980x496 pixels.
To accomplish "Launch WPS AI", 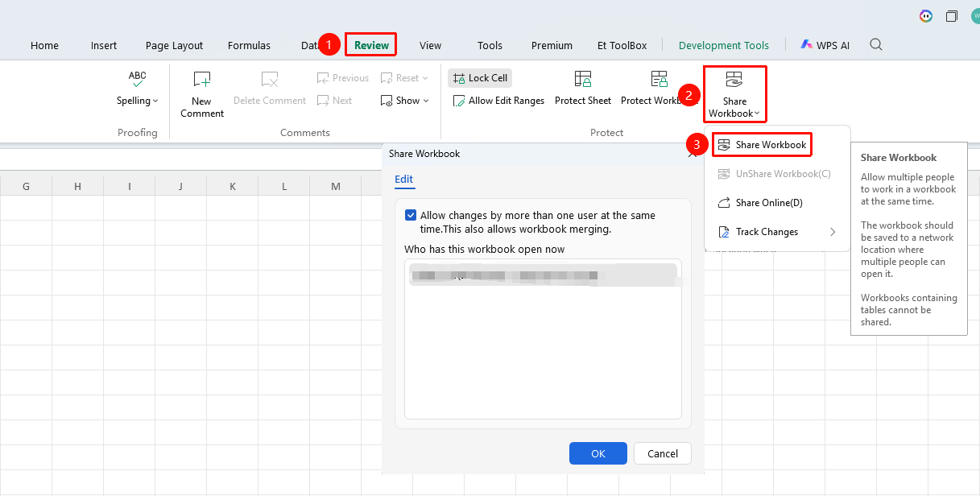I will tap(825, 45).
